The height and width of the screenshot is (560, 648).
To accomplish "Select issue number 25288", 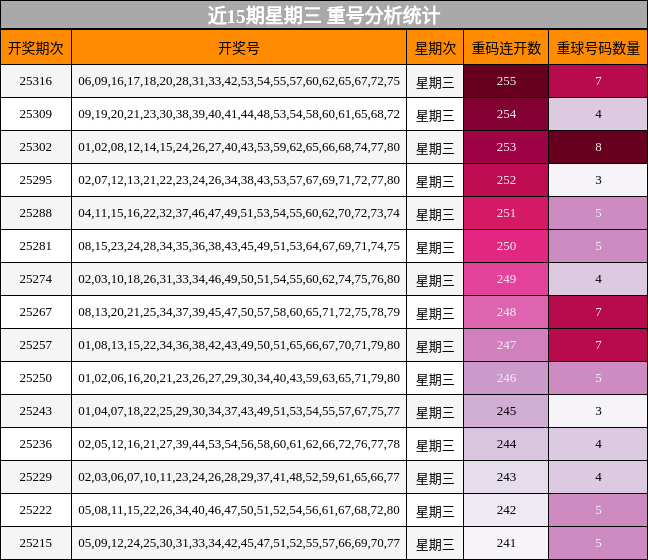I will click(x=36, y=213).
